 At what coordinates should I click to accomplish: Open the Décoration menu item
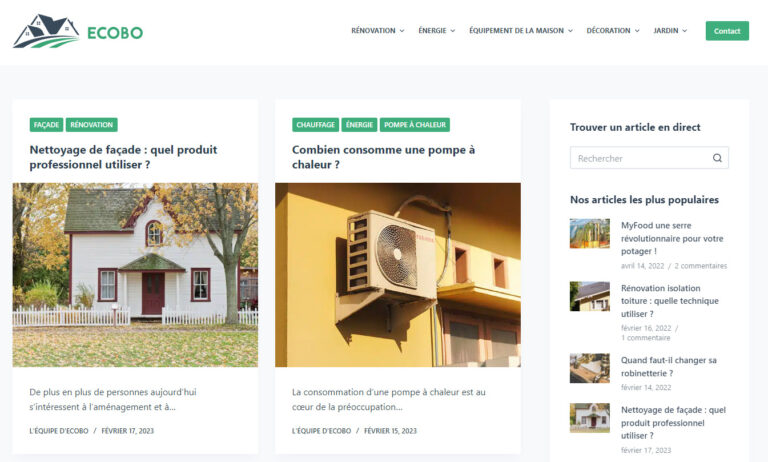click(x=608, y=30)
